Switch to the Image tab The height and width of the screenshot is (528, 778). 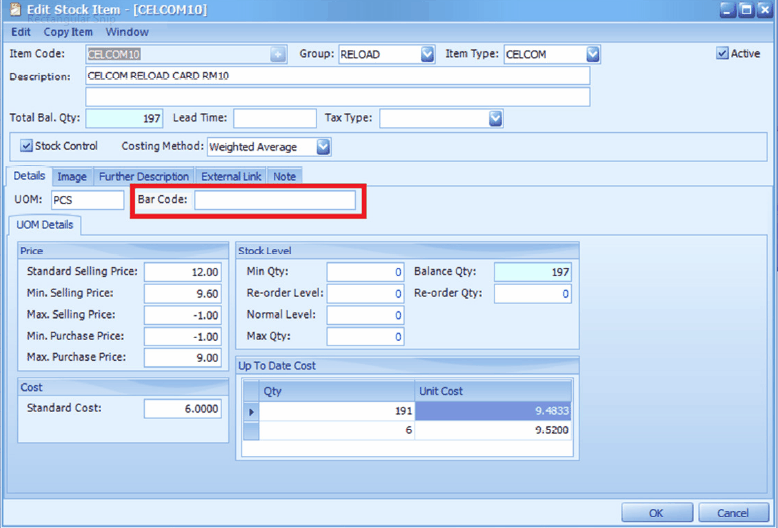tap(72, 177)
